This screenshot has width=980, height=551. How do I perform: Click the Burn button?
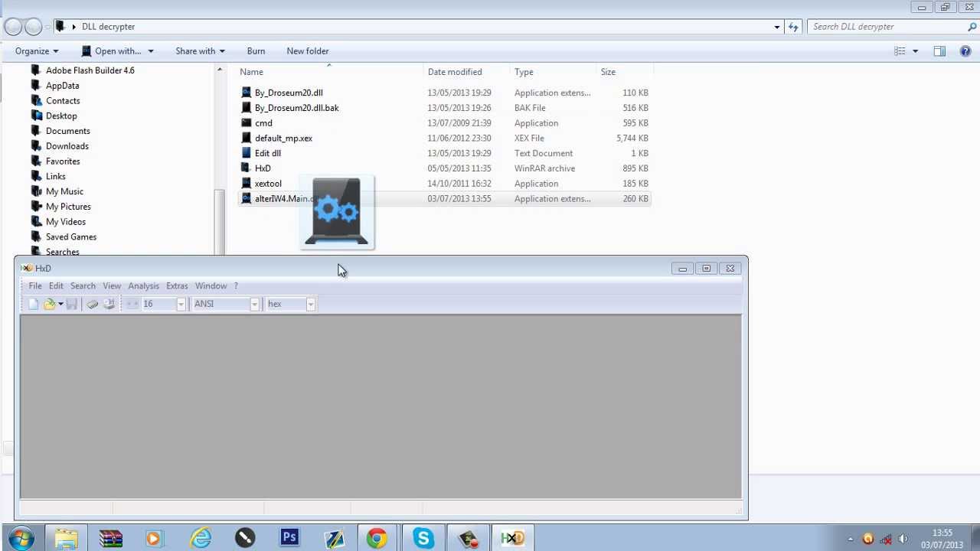click(256, 51)
